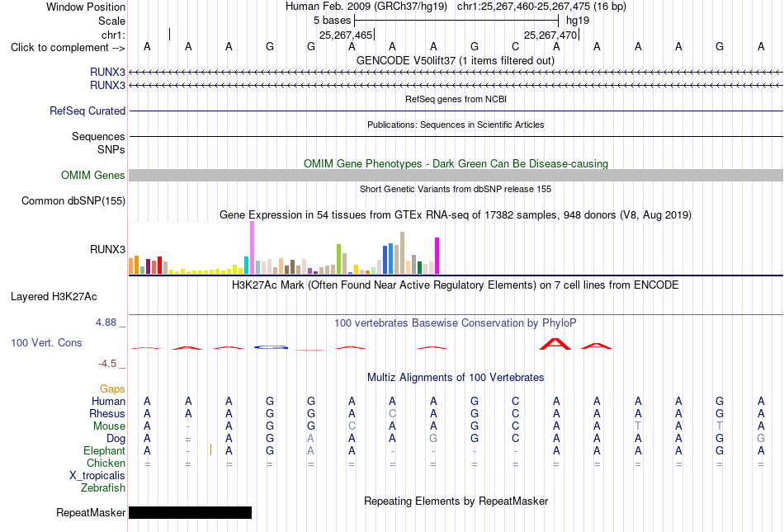Click the Scale track label

click(x=111, y=21)
